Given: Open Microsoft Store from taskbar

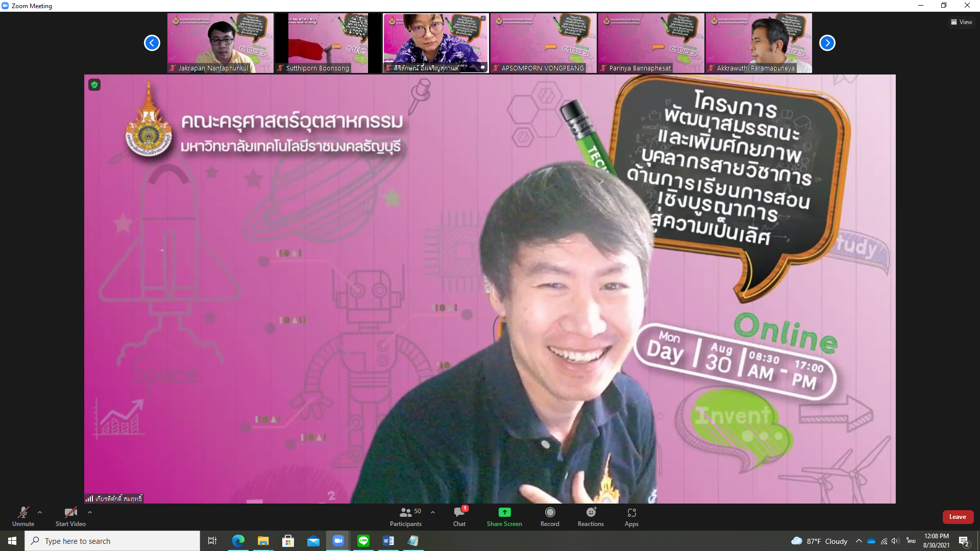Looking at the screenshot, I should pyautogui.click(x=288, y=541).
